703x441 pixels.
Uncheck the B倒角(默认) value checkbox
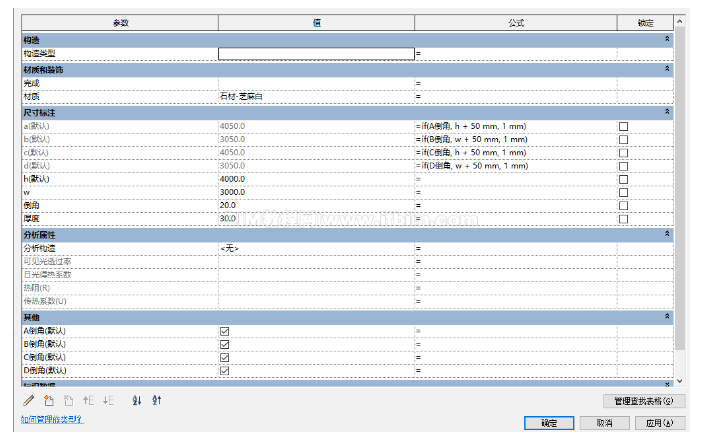(x=225, y=344)
